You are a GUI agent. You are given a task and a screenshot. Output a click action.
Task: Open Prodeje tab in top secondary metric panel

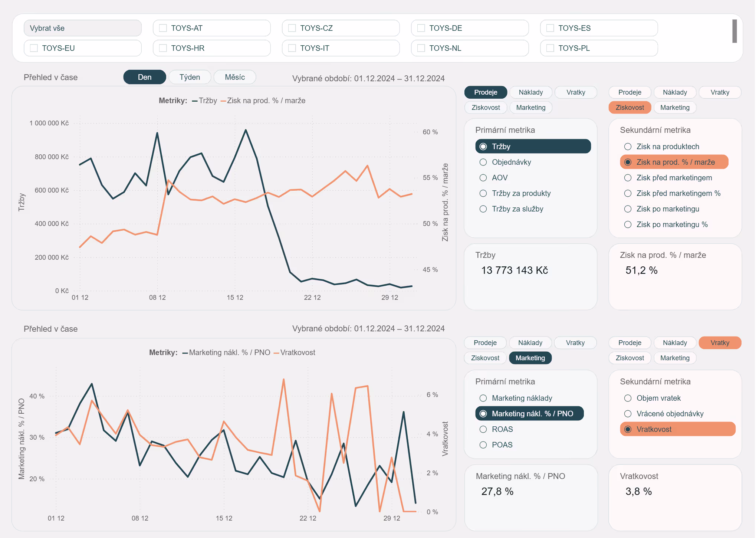click(630, 92)
